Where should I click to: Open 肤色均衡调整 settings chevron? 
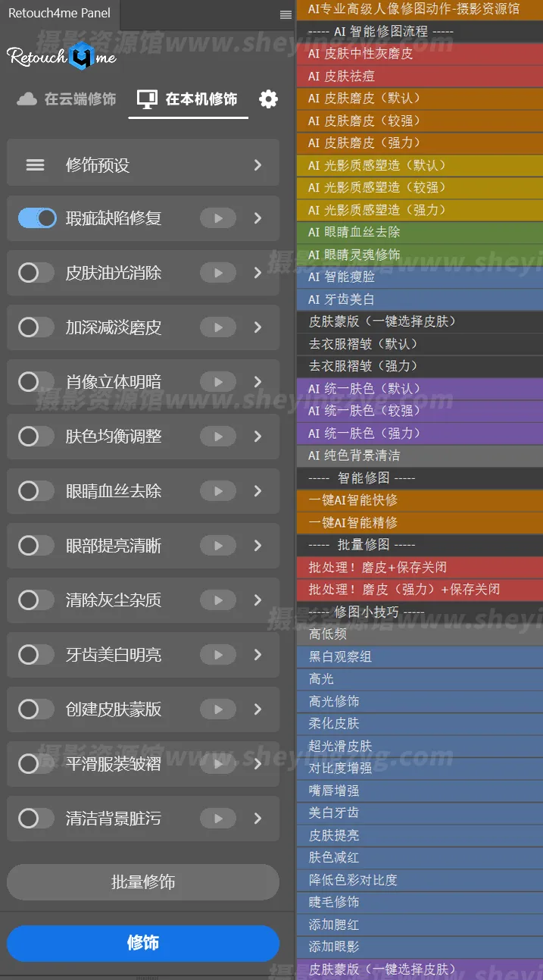258,437
